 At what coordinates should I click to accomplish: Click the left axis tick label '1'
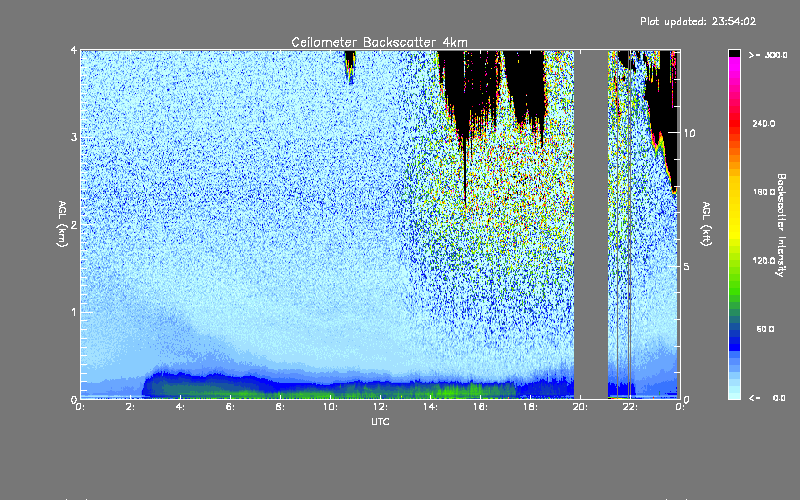tap(74, 312)
